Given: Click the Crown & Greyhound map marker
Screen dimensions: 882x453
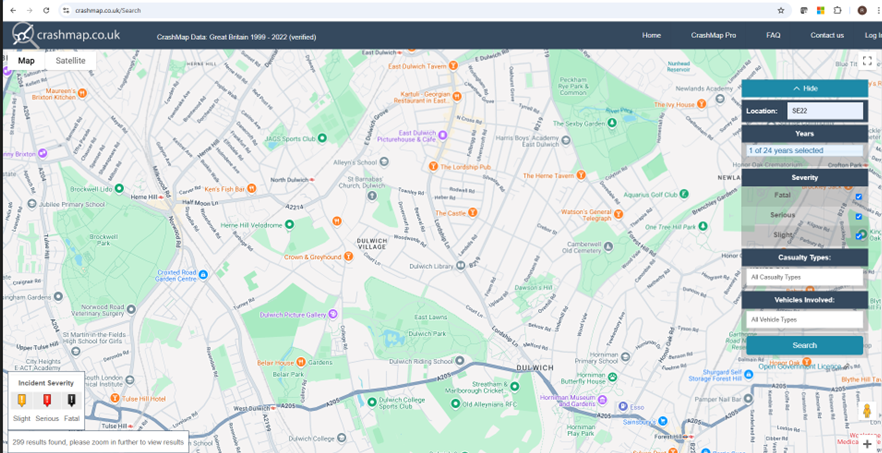Looking at the screenshot, I should tap(349, 256).
